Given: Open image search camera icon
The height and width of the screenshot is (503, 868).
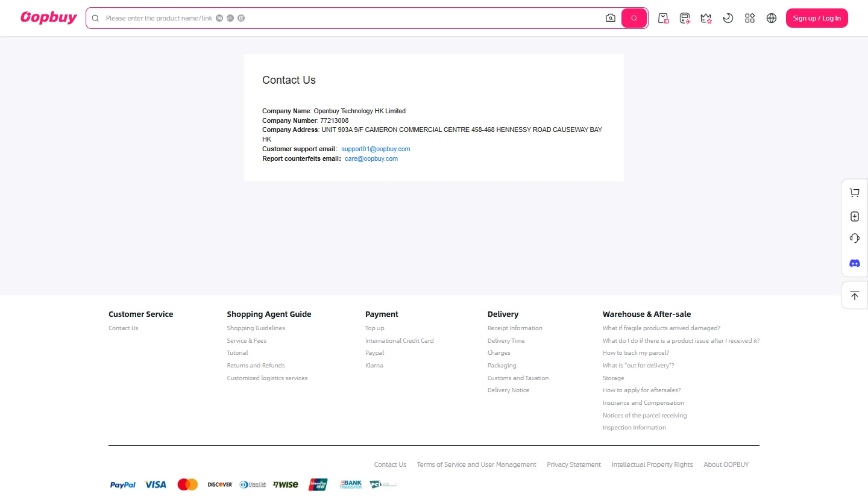Looking at the screenshot, I should coord(611,18).
